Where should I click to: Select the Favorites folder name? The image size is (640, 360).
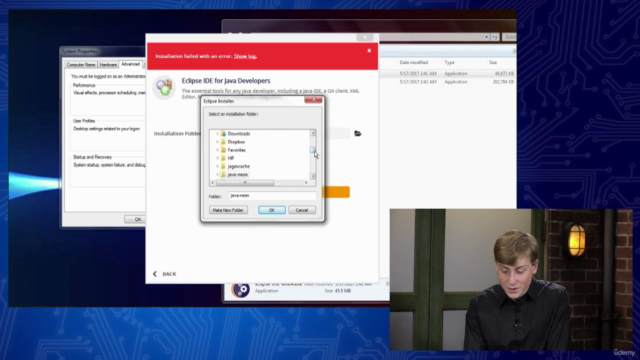[237, 150]
